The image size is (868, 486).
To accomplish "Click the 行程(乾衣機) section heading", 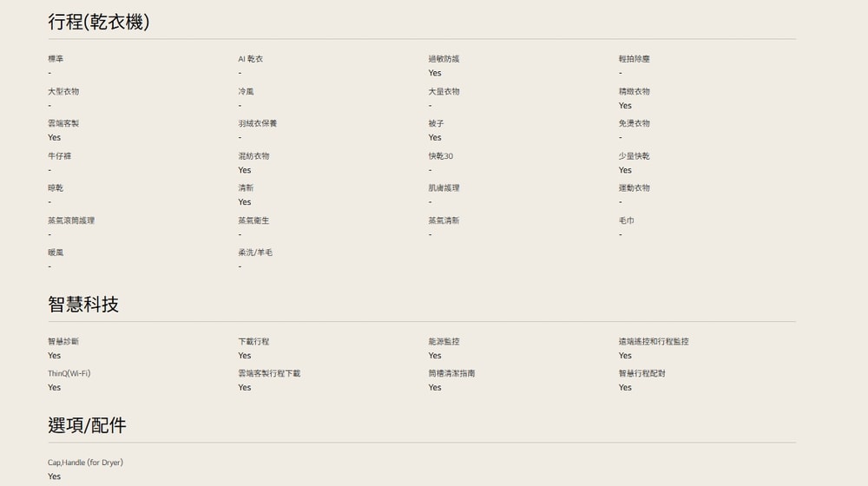I will pyautogui.click(x=98, y=23).
